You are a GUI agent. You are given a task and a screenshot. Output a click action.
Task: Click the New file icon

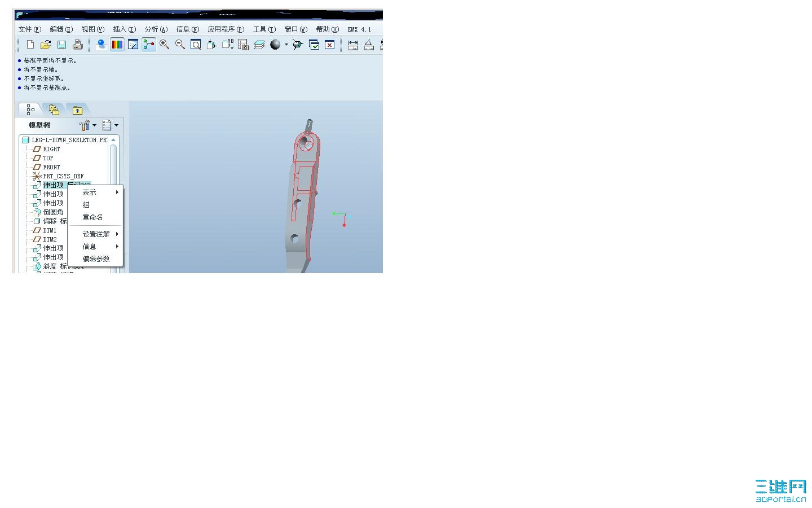coord(30,45)
